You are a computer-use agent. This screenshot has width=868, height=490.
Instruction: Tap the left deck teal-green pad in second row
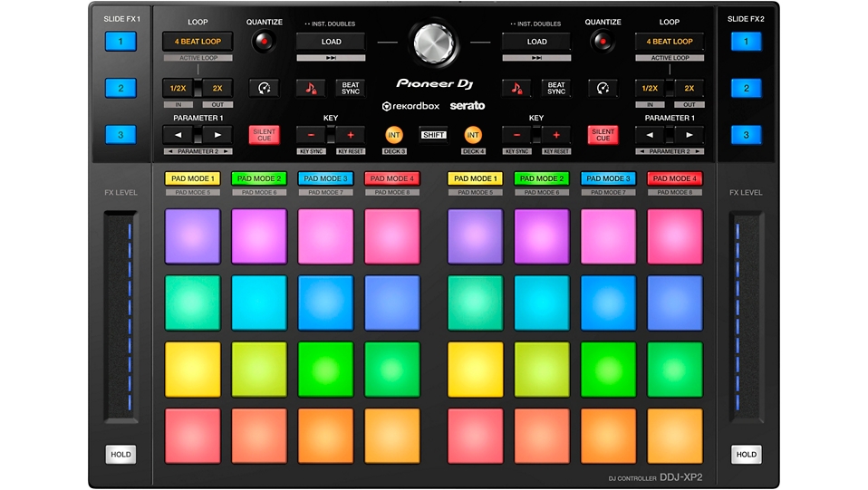coord(193,303)
